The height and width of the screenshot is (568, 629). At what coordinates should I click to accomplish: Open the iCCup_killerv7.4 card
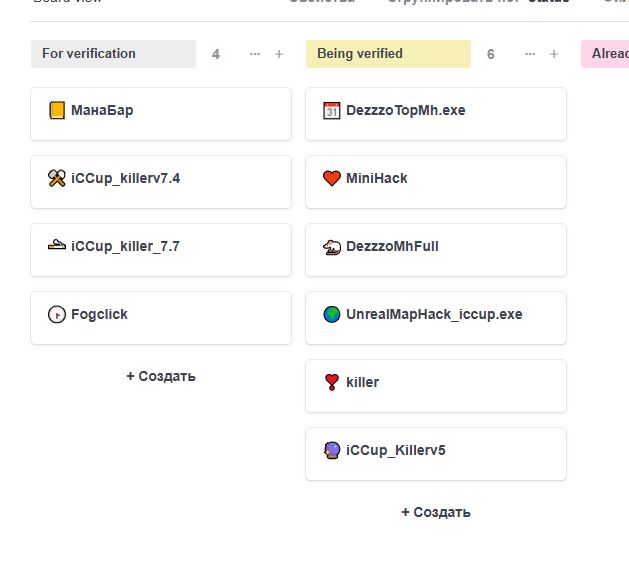click(x=161, y=182)
